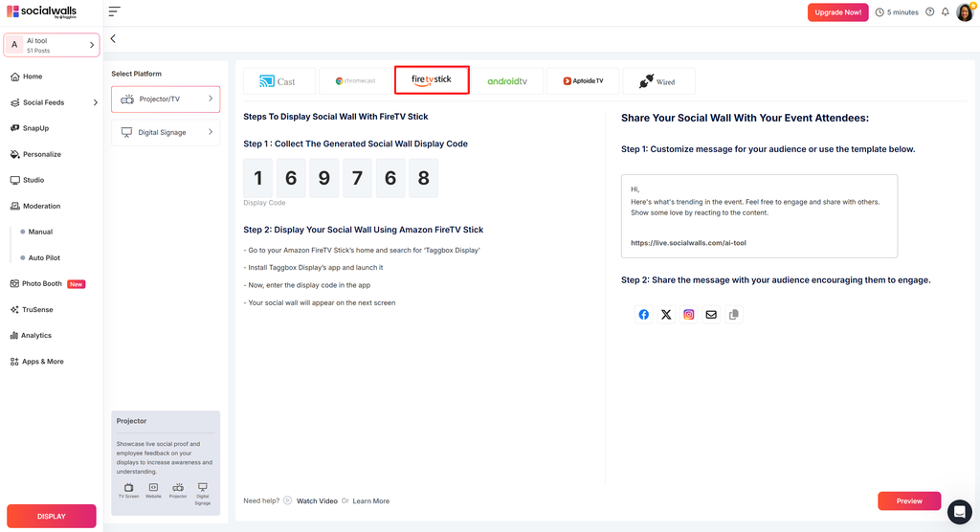Screen dimensions: 980x532
Task: Toggle the sidebar collapse menu icon
Action: point(114,11)
